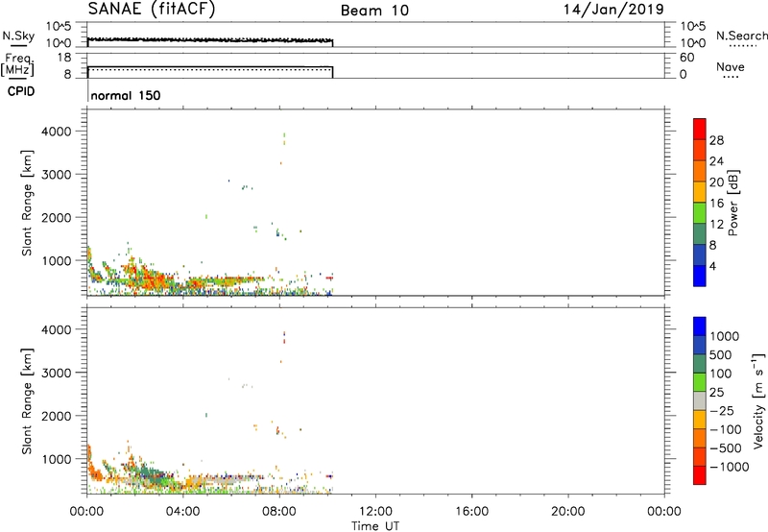Image resolution: width=768 pixels, height=532 pixels.
Task: Click the '16:00' time tick label
Action: click(x=471, y=512)
